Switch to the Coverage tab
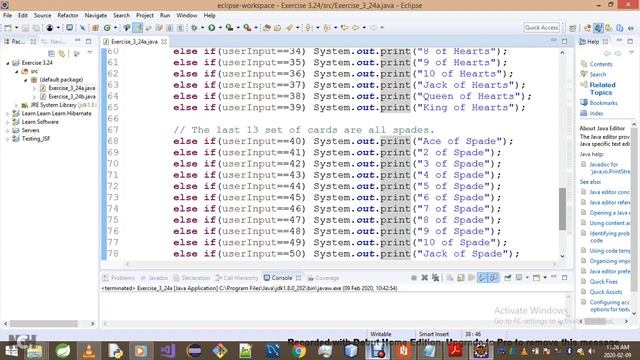Image resolution: width=640 pixels, height=360 pixels. click(x=324, y=278)
